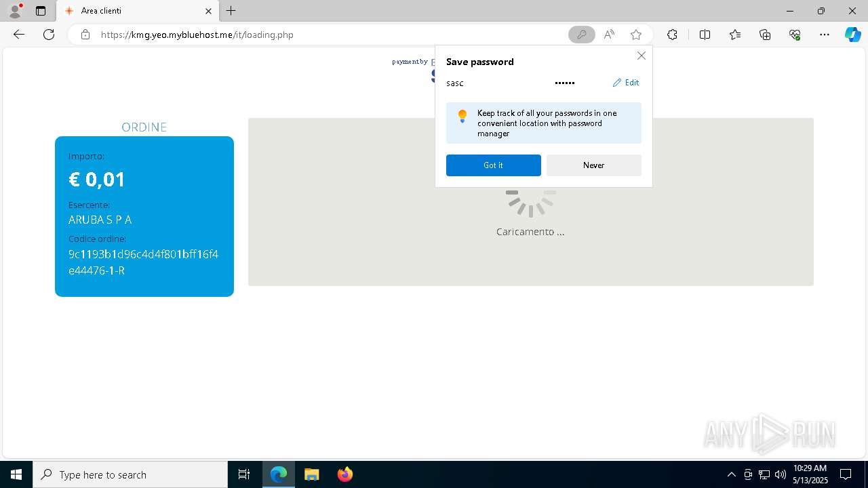
Task: Show hidden system tray icons
Action: click(x=731, y=474)
